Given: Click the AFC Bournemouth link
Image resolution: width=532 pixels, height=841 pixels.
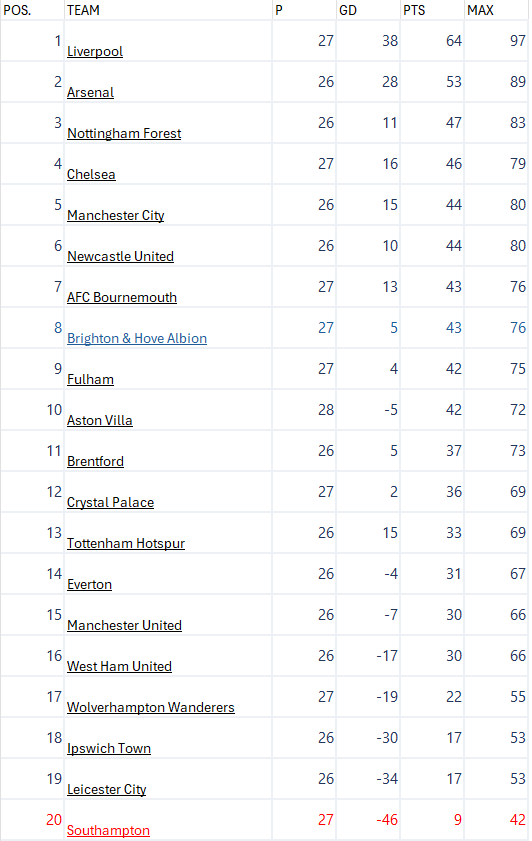Looking at the screenshot, I should point(122,298).
